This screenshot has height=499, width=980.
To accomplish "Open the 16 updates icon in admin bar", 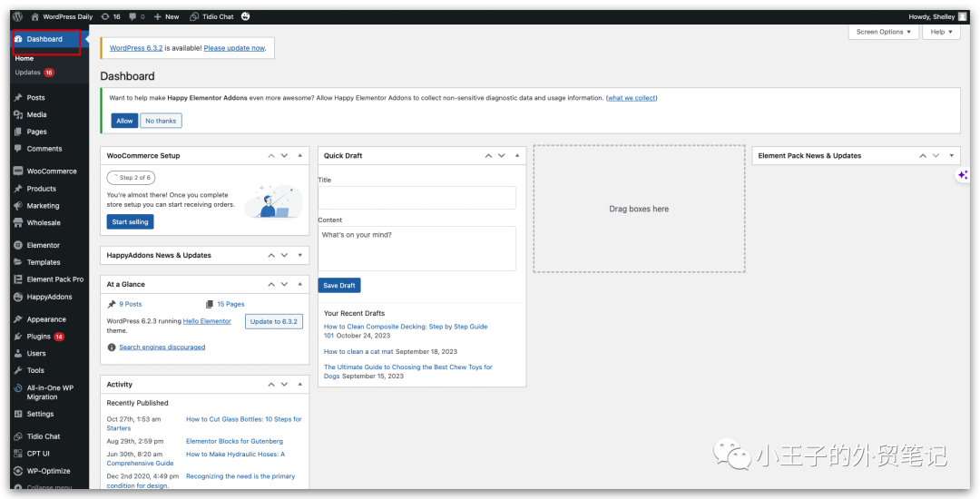I will (x=105, y=17).
